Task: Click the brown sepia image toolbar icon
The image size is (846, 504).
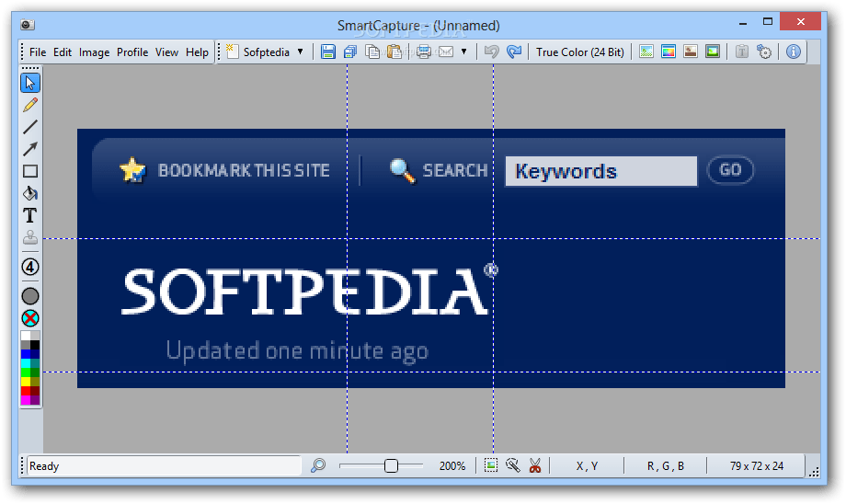Action: (691, 52)
